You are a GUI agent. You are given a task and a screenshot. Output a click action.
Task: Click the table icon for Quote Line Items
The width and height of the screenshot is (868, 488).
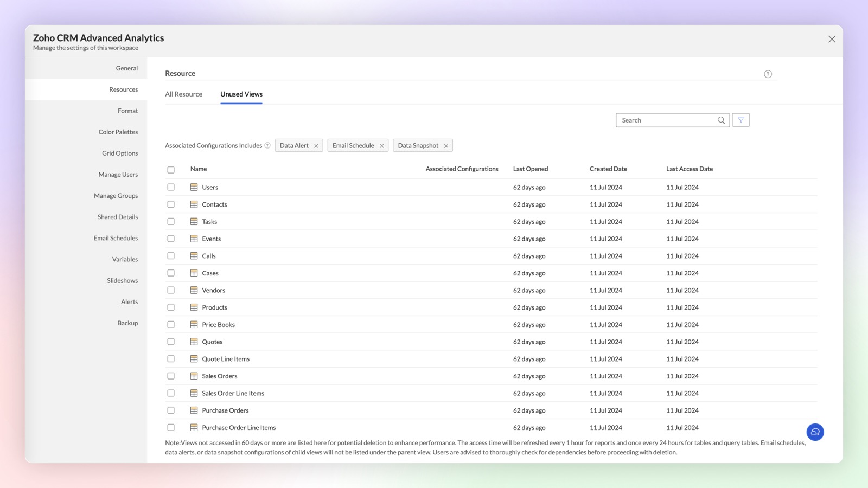[x=194, y=359]
